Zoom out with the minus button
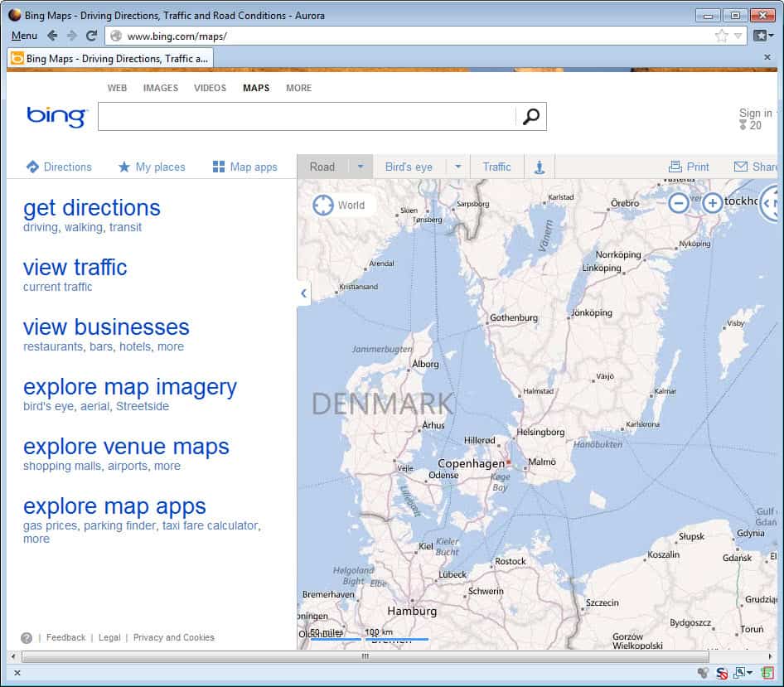The image size is (784, 687). [x=679, y=203]
